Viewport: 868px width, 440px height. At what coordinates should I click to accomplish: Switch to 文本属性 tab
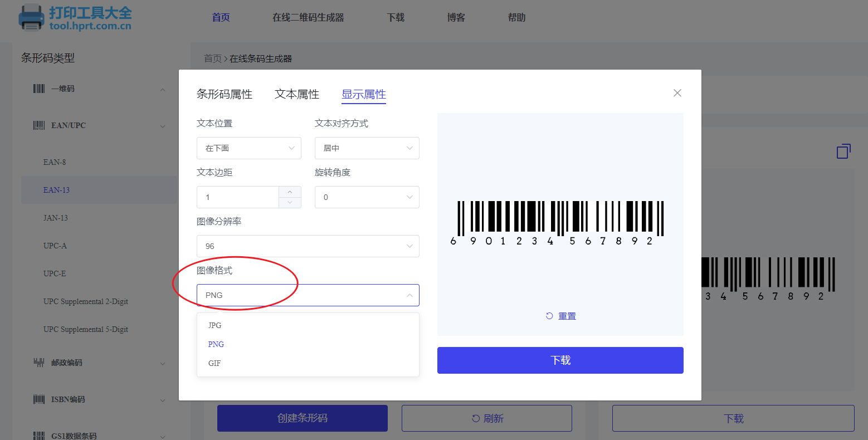point(297,94)
